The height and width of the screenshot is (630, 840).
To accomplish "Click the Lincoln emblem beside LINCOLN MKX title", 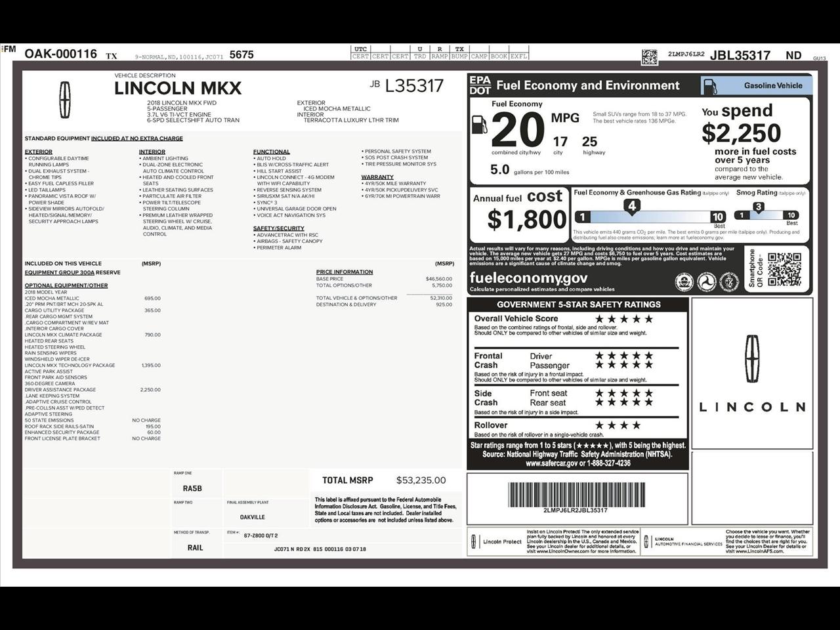I will [x=64, y=100].
